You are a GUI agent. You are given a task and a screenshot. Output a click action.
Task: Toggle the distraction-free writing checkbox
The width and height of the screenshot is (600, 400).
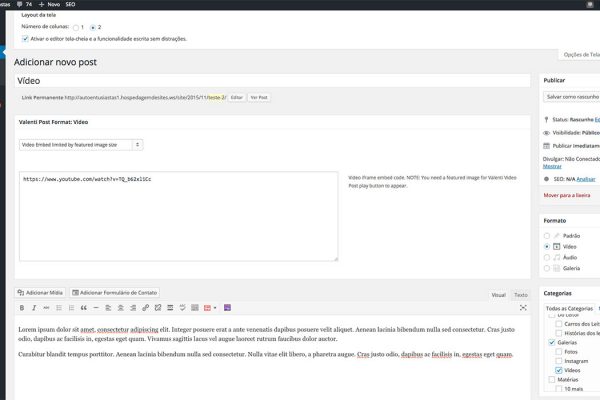pyautogui.click(x=25, y=39)
